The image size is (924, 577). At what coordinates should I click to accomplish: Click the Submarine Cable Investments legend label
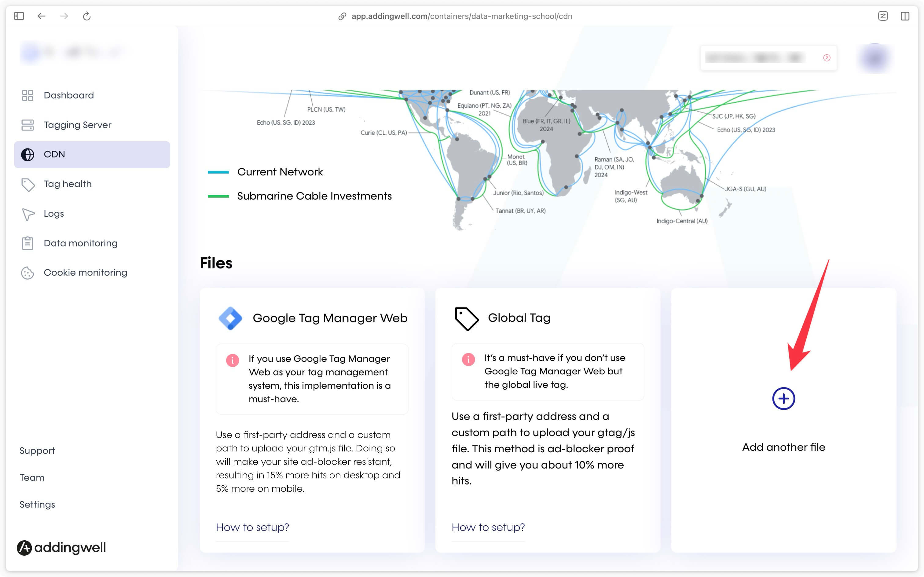[x=314, y=196]
